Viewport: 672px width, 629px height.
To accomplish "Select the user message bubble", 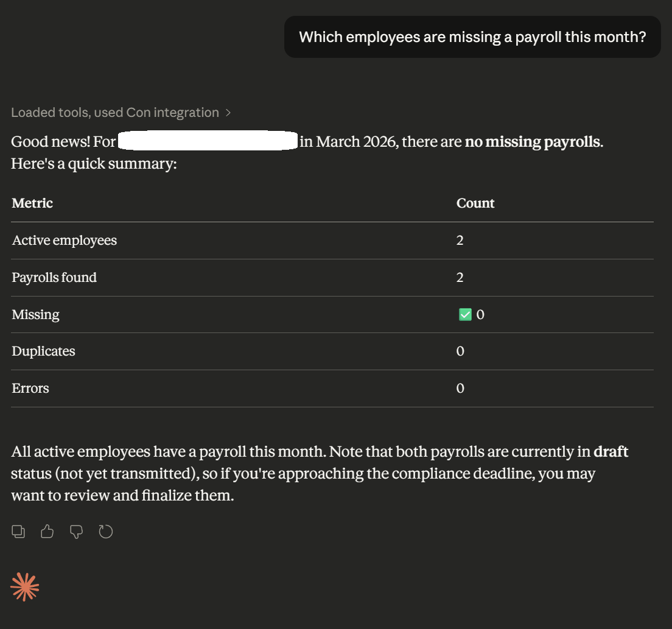I will [472, 37].
